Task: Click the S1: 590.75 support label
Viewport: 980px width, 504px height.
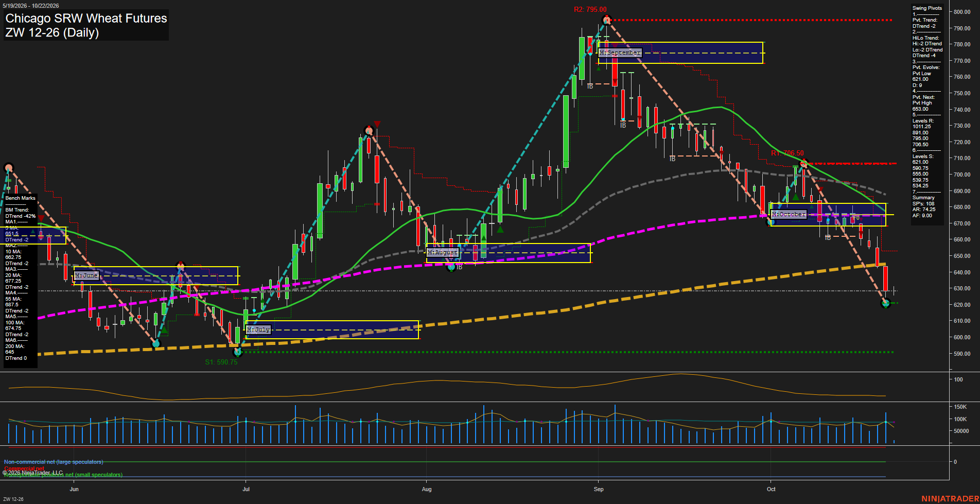Action: [221, 362]
